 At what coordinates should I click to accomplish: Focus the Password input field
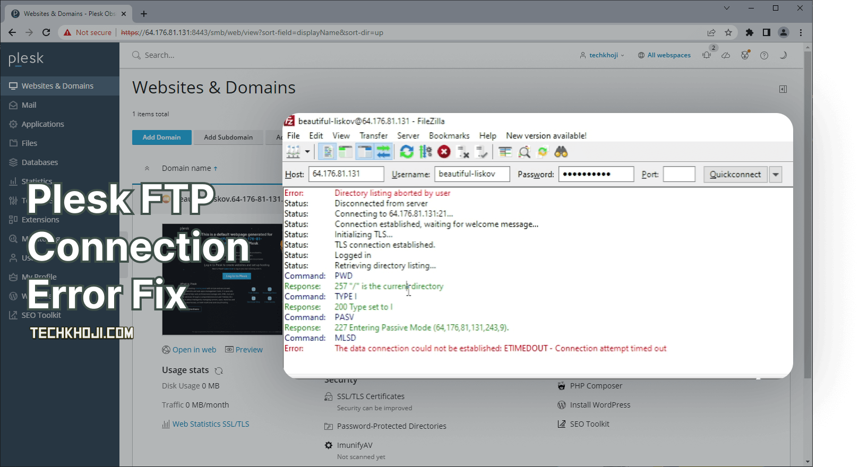(x=596, y=174)
